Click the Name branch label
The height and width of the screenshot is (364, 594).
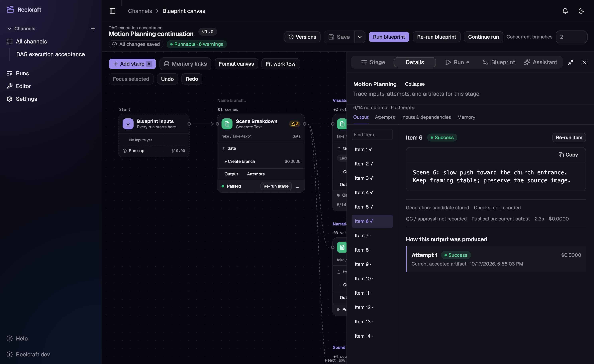click(x=232, y=100)
